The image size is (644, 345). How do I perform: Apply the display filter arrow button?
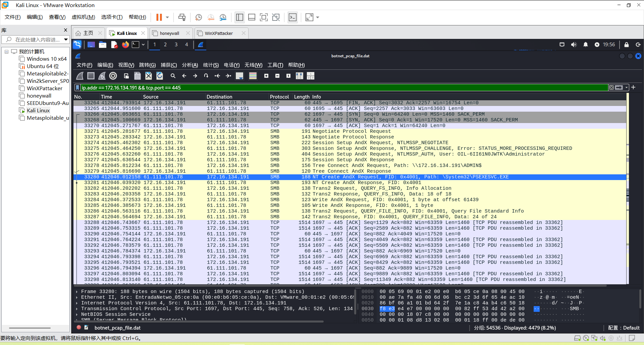click(x=619, y=88)
